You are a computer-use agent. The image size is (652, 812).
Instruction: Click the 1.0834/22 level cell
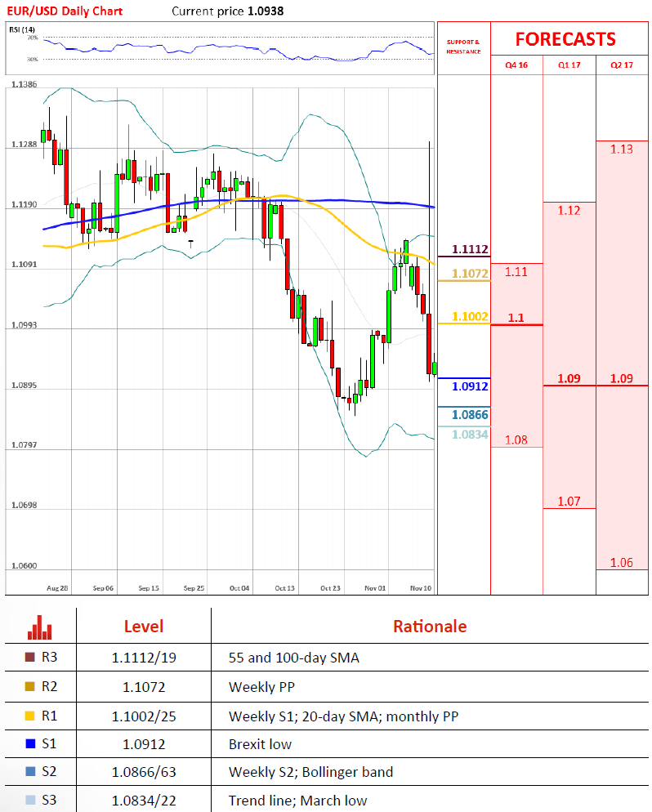144,801
